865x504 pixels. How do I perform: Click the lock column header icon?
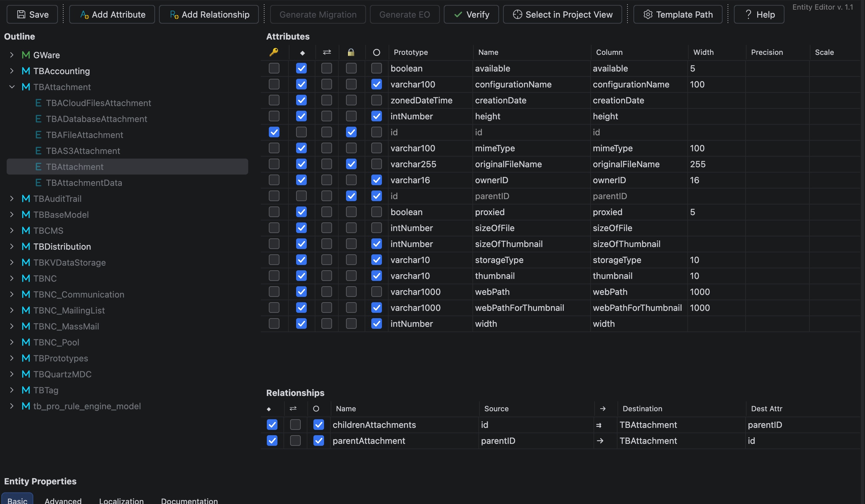(351, 52)
